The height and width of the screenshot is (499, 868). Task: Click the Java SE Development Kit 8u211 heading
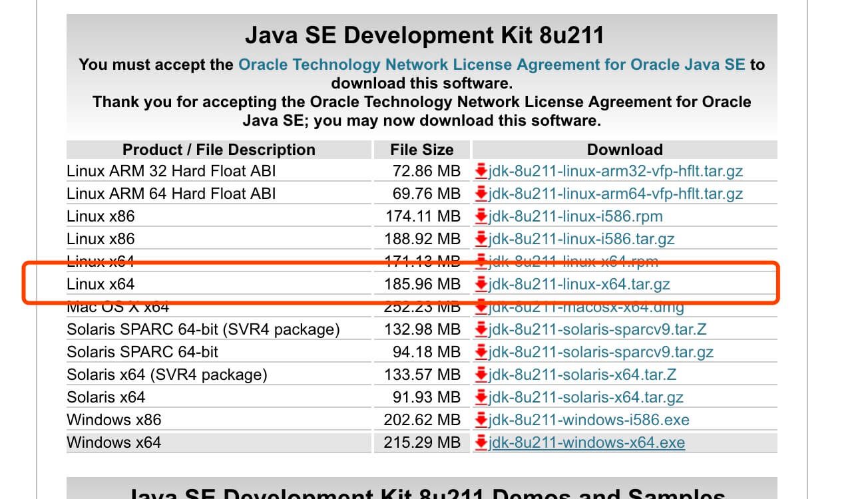[x=424, y=35]
